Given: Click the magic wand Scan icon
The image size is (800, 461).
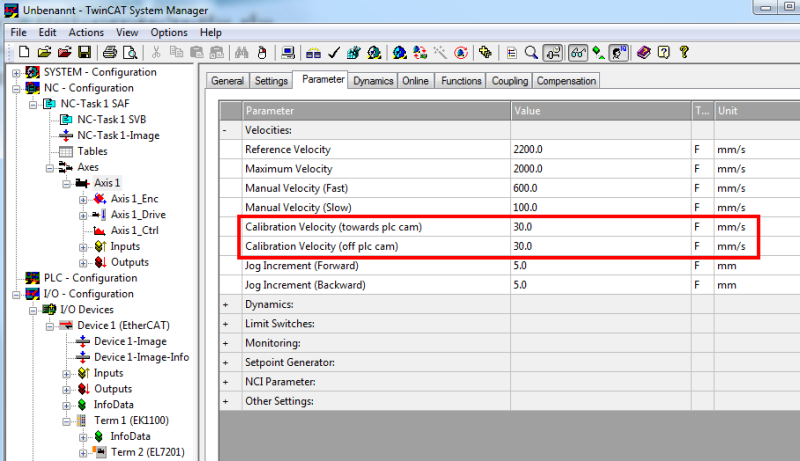Looking at the screenshot, I should tap(440, 52).
